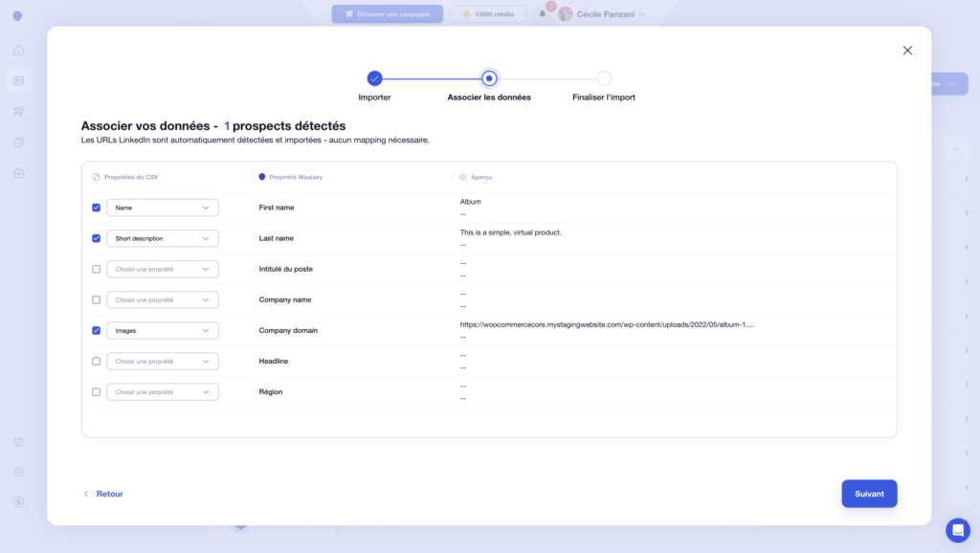Click the Suivant button
The height and width of the screenshot is (553, 980).
pyautogui.click(x=869, y=494)
